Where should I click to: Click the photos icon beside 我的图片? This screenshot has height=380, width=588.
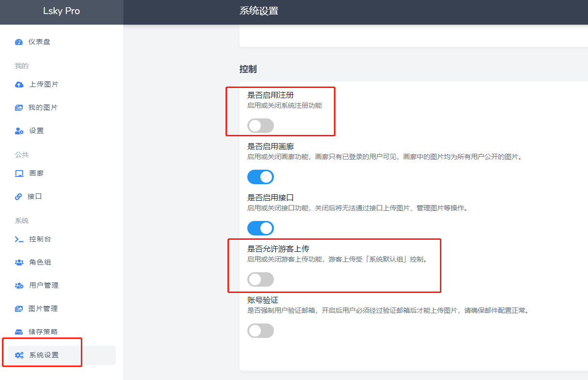pyautogui.click(x=19, y=108)
